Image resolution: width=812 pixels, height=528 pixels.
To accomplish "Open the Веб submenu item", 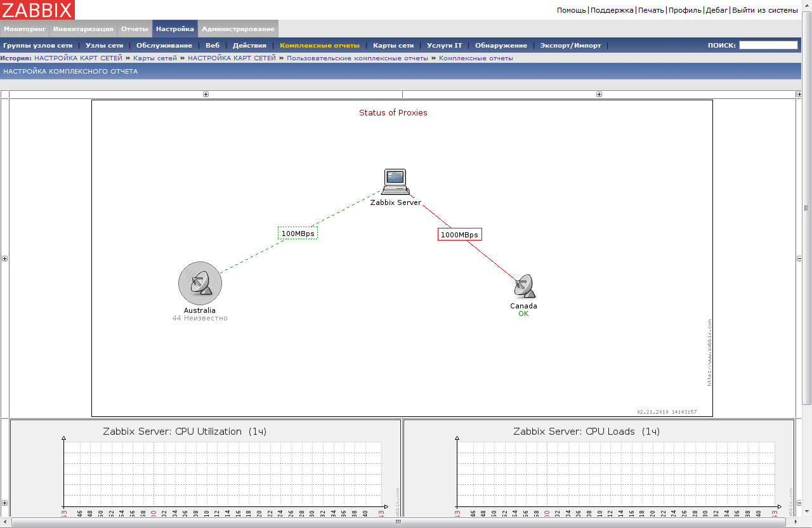I will [213, 46].
